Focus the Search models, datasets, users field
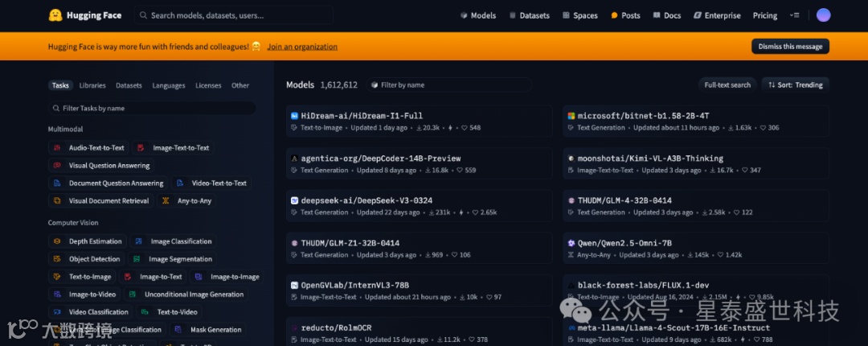 (x=234, y=15)
